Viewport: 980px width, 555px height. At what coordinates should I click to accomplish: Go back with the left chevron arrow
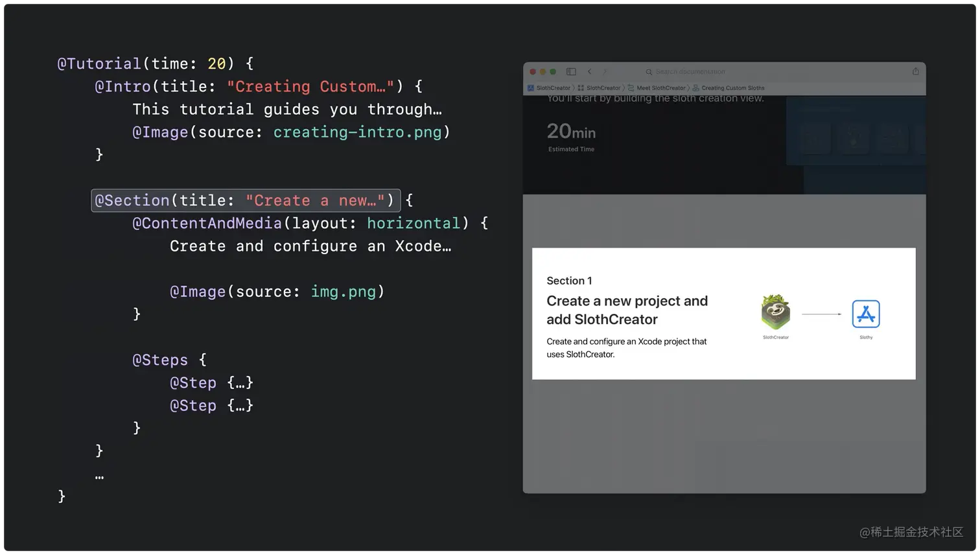pyautogui.click(x=589, y=71)
